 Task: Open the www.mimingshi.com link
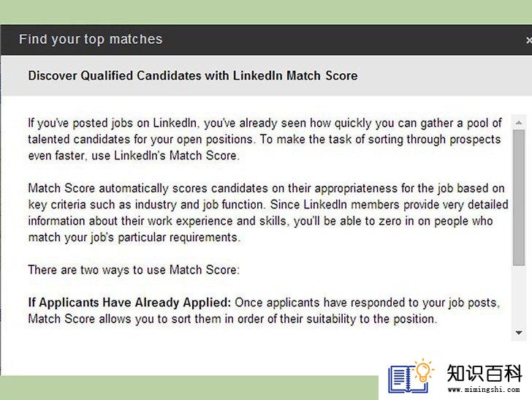pos(484,390)
